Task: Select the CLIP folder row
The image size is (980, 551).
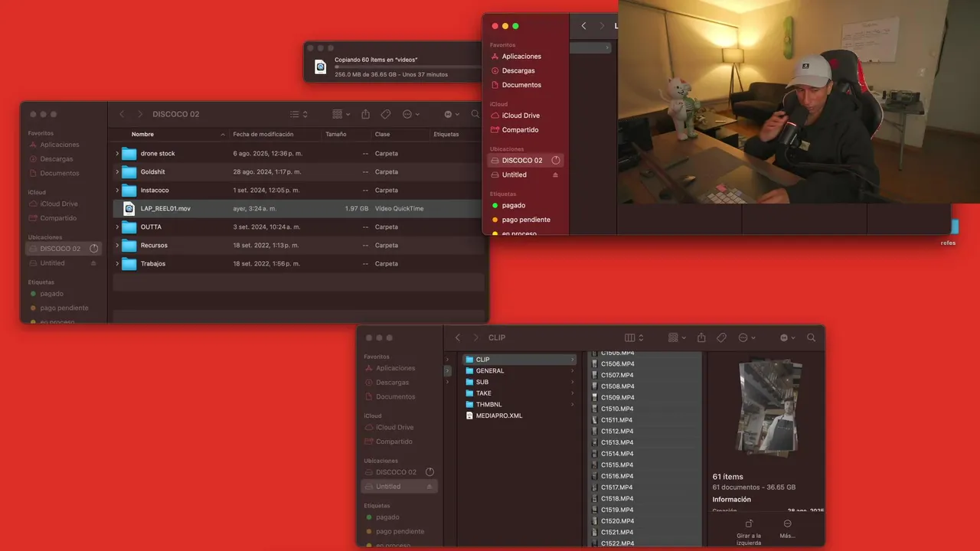Action: point(519,360)
